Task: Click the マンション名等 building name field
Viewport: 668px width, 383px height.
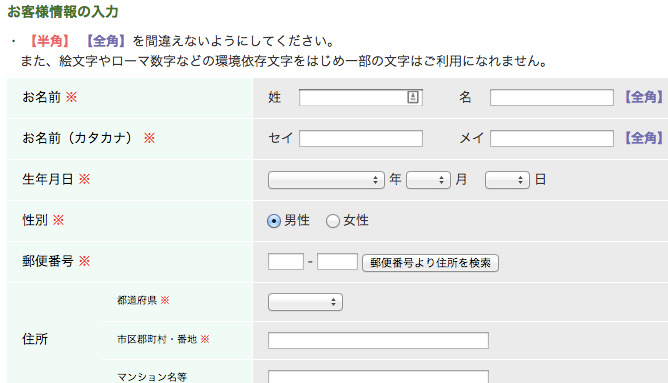Action: coord(378,377)
